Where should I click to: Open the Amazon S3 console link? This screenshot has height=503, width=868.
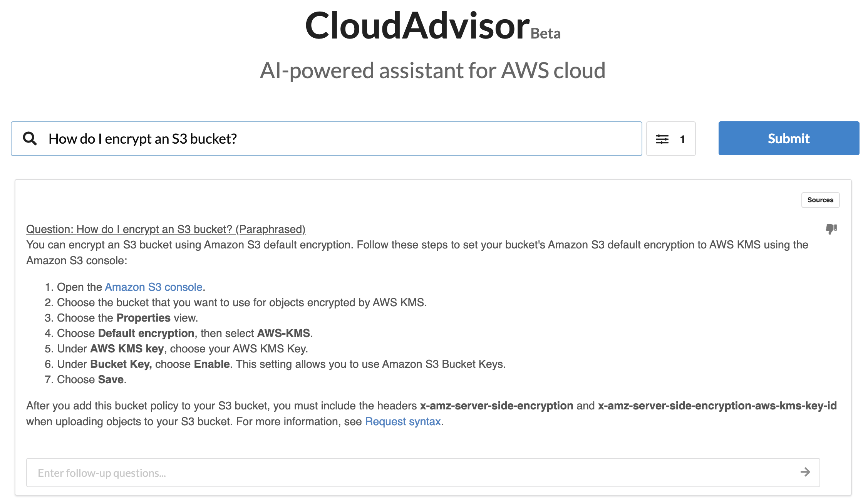(153, 287)
